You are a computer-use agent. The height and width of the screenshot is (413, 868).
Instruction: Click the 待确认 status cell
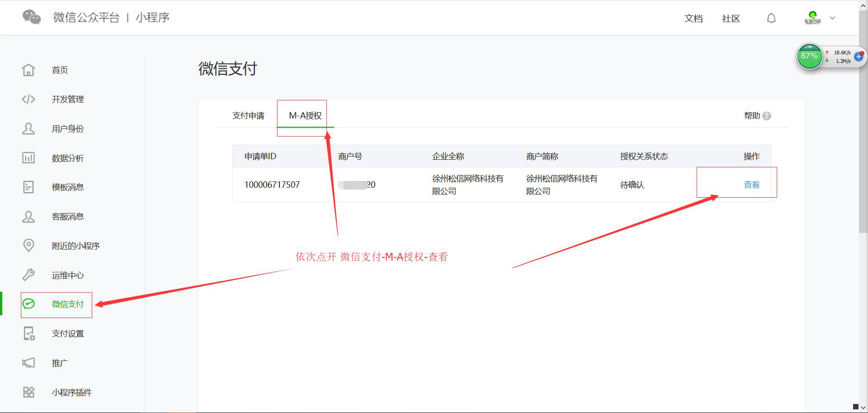click(632, 185)
